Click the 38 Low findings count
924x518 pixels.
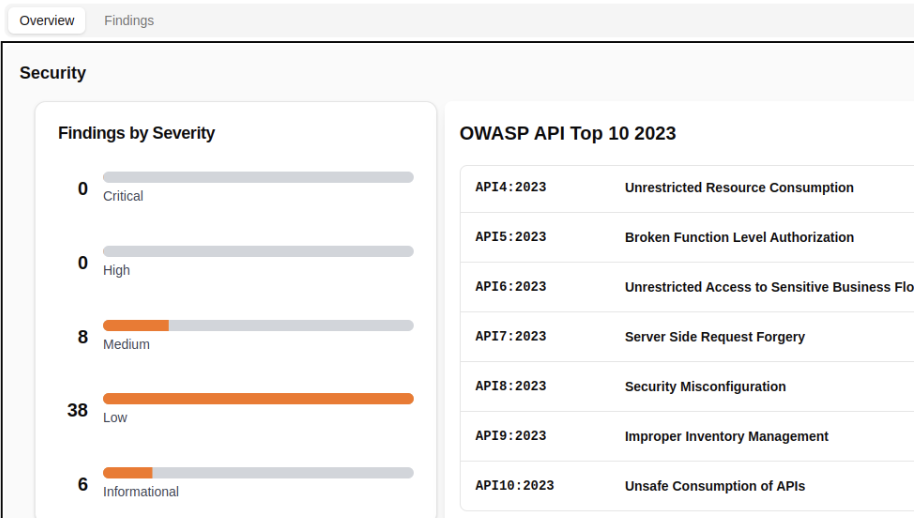[x=78, y=410]
